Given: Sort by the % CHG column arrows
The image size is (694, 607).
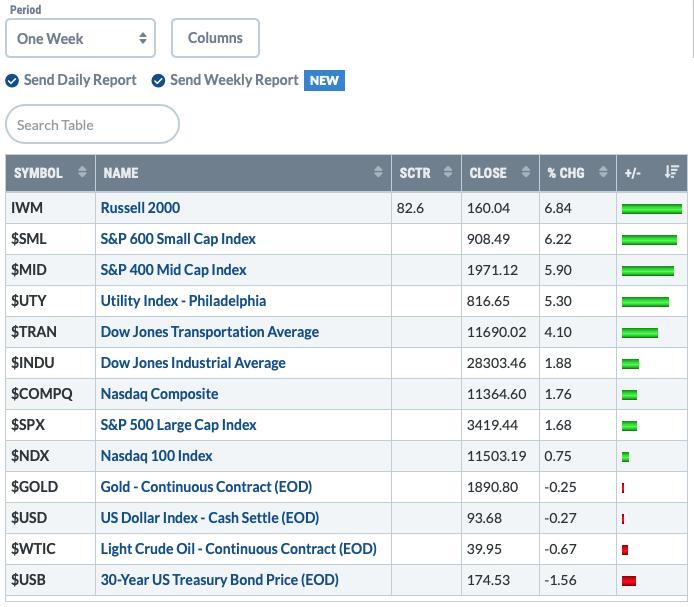Looking at the screenshot, I should (x=603, y=172).
